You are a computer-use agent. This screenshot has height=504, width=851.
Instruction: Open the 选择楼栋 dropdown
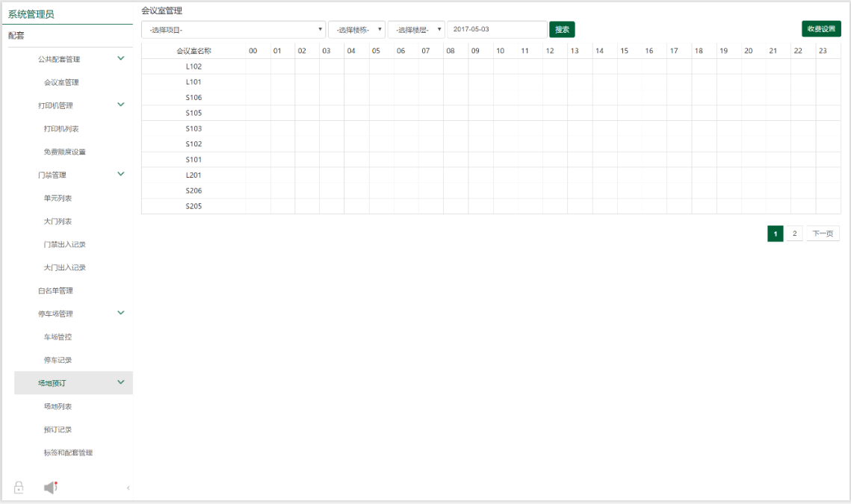[356, 29]
